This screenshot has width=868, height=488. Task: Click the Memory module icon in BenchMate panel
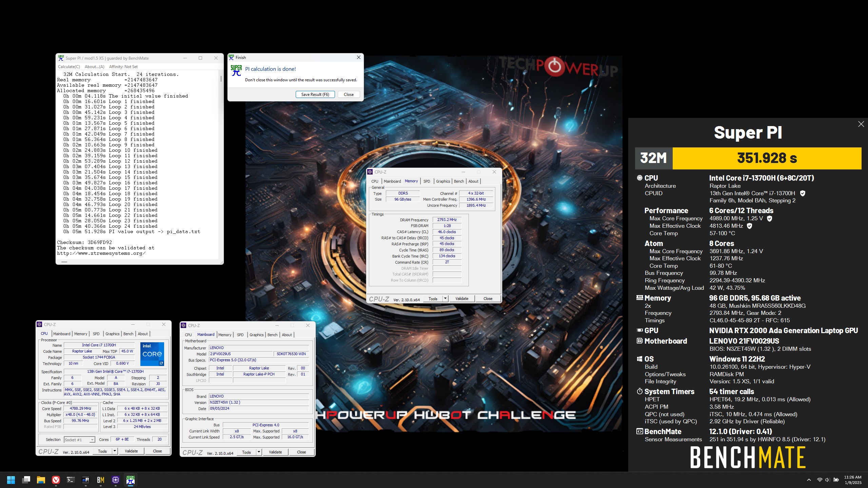tap(640, 298)
